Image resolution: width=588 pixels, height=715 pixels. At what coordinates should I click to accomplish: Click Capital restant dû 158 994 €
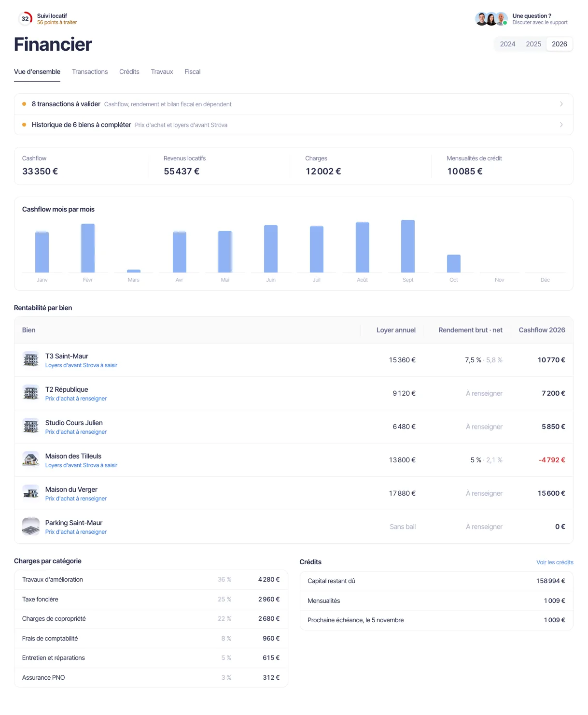(x=436, y=581)
